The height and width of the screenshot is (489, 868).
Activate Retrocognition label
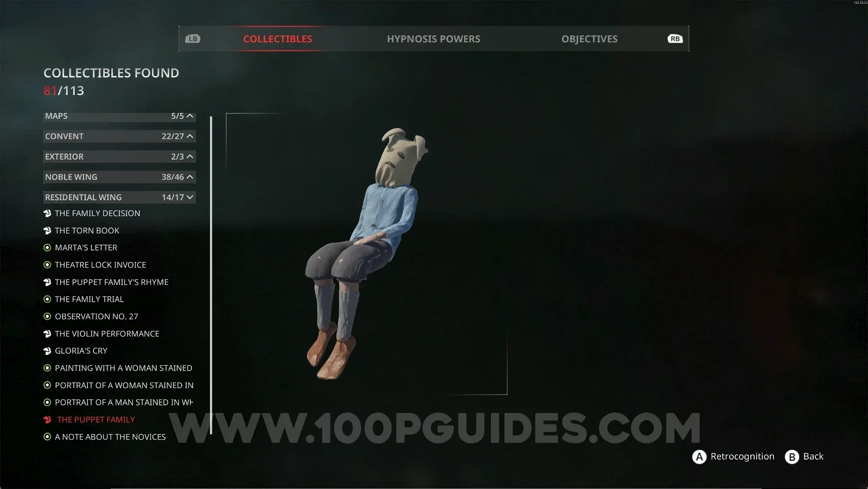(x=743, y=456)
